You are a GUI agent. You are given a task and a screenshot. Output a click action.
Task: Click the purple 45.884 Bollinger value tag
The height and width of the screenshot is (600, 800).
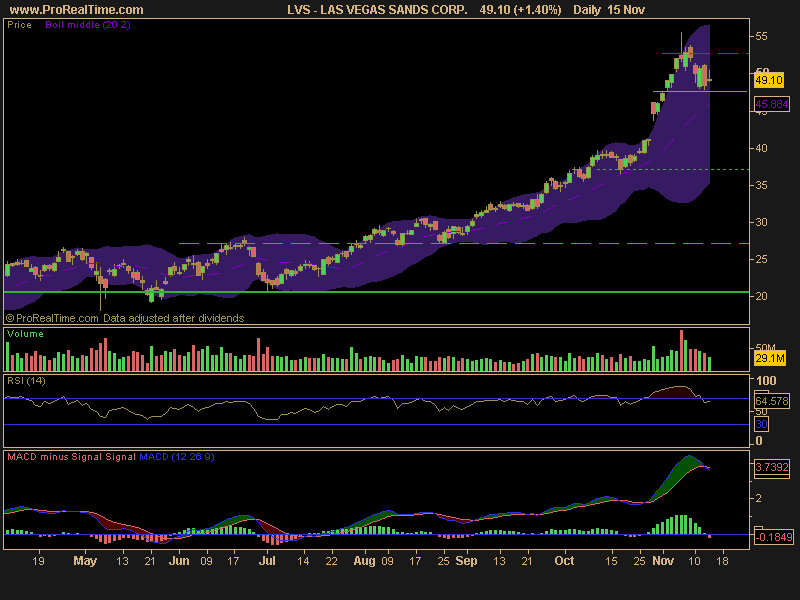pos(771,104)
